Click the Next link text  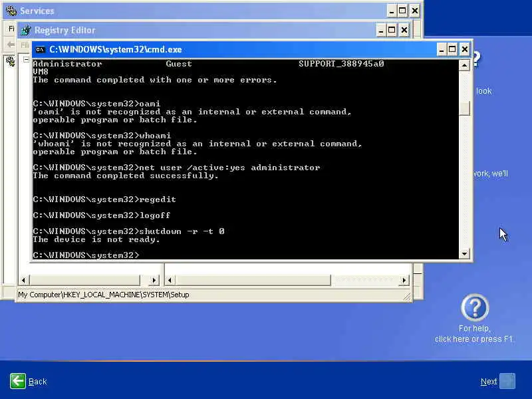[x=489, y=382]
